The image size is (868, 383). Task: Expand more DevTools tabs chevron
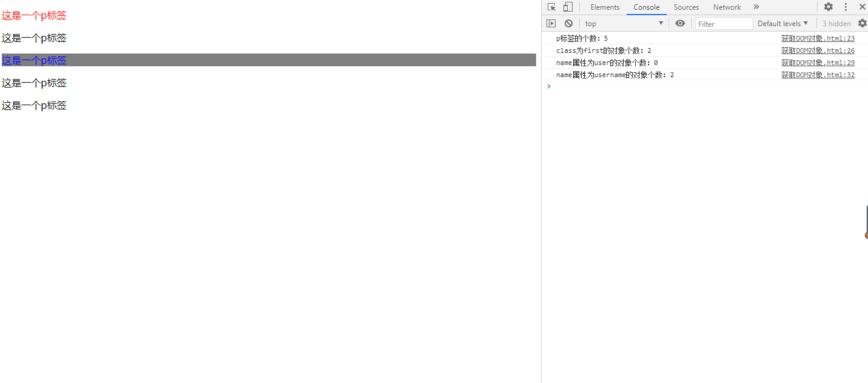coord(756,7)
